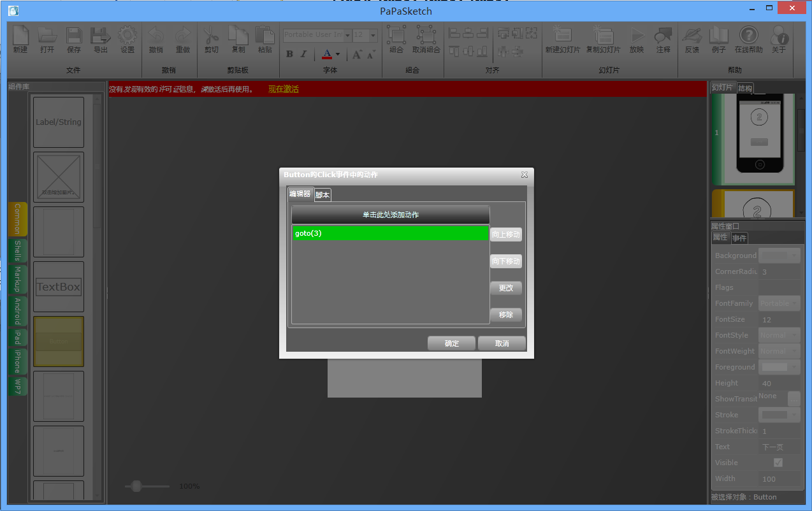The height and width of the screenshot is (511, 812).
Task: Click the 取消组合 (Ungroup) icon
Action: 426,35
